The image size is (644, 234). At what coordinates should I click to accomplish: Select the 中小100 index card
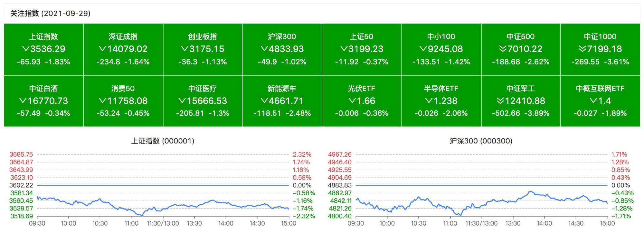tap(441, 49)
